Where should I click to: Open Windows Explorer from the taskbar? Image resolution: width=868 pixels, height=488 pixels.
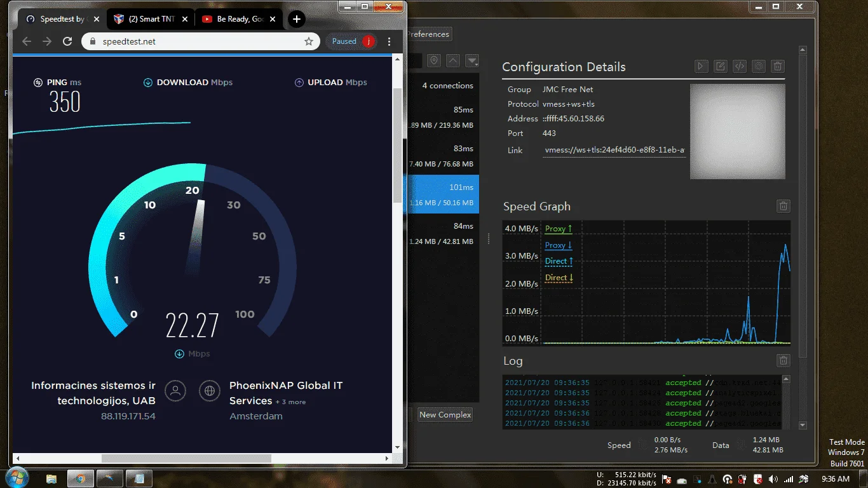click(x=51, y=478)
